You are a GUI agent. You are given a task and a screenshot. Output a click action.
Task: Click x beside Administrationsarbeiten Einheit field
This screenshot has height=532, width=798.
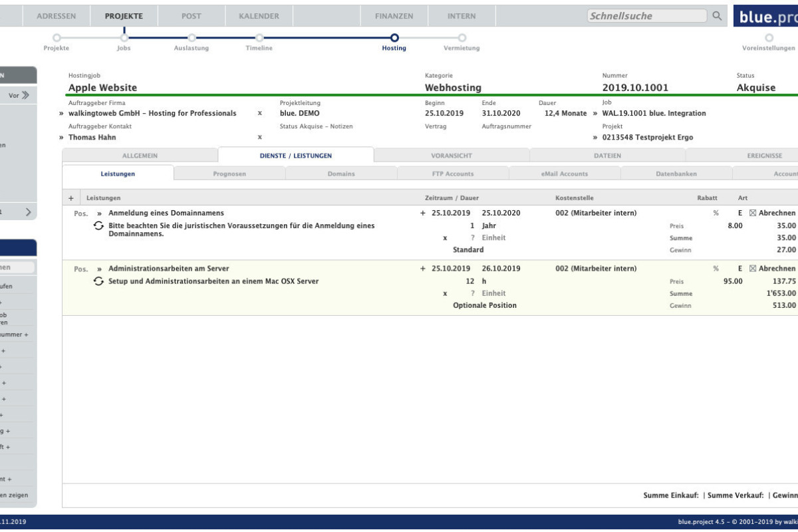(445, 293)
